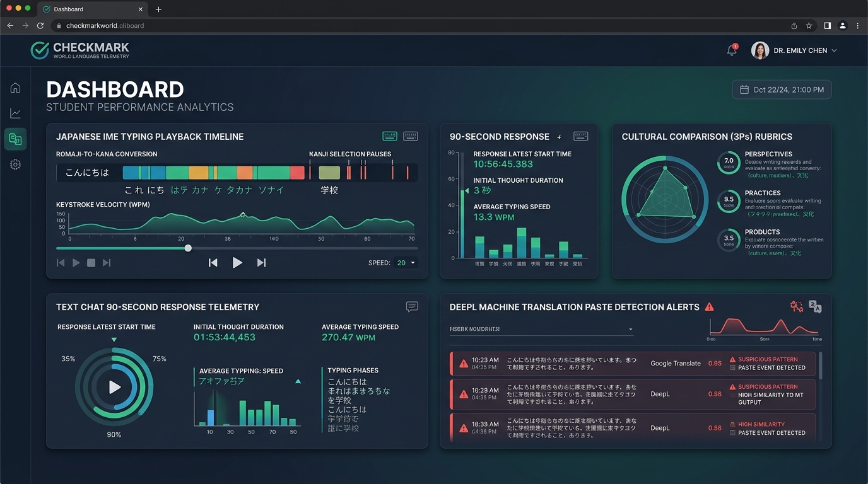Click the gray translate icon in DeepL panel
The height and width of the screenshot is (484, 868).
815,307
